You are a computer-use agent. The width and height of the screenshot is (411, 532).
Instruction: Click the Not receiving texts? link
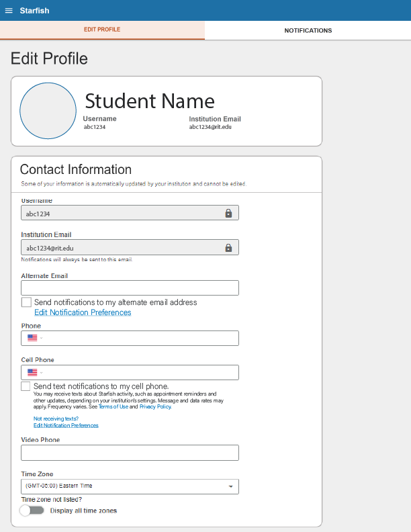(56, 418)
